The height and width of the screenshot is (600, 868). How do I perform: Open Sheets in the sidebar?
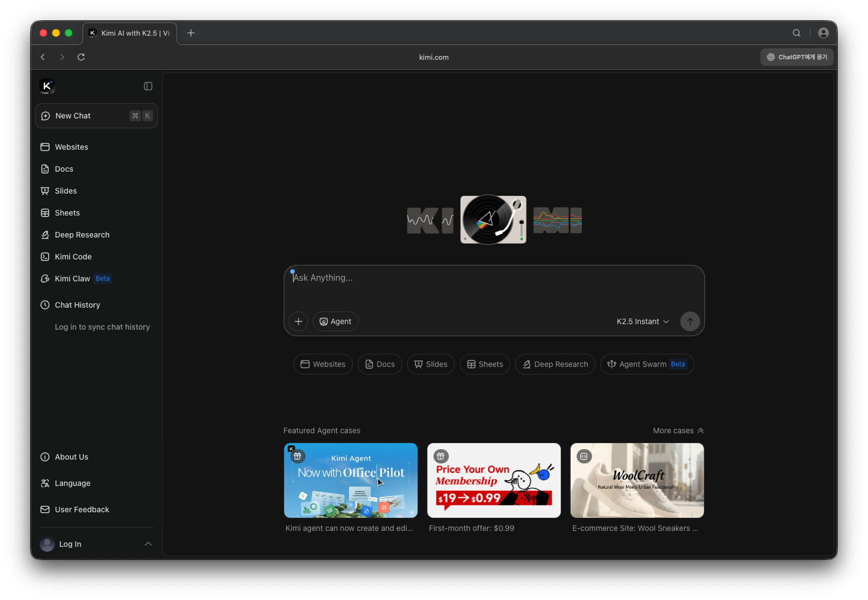pyautogui.click(x=97, y=213)
